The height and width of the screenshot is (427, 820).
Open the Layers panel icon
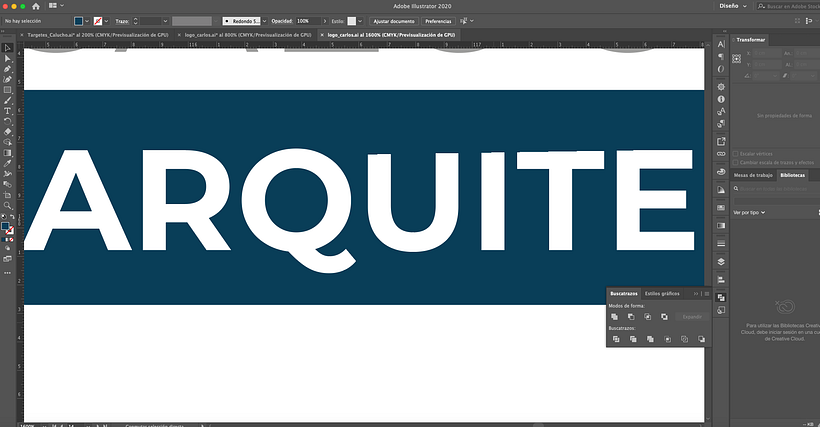[x=721, y=262]
